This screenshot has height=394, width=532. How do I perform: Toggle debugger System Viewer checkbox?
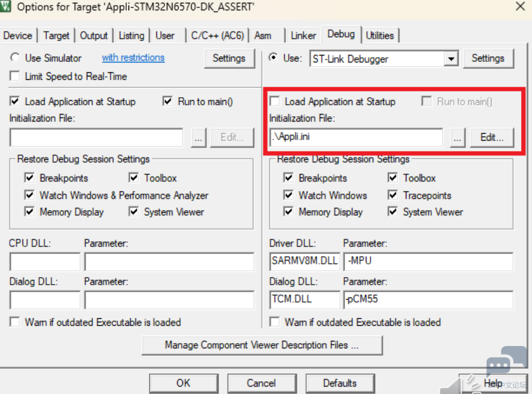pos(392,212)
